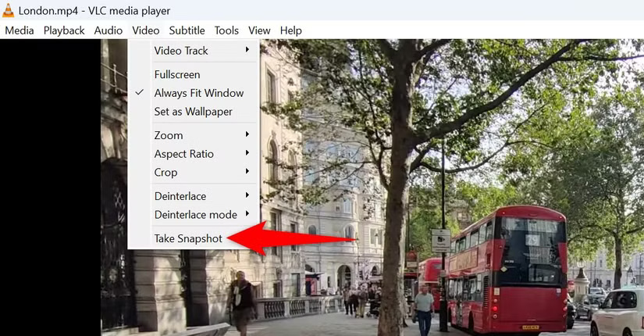Open the Playback menu
Viewport: 644px width, 336px height.
click(64, 30)
